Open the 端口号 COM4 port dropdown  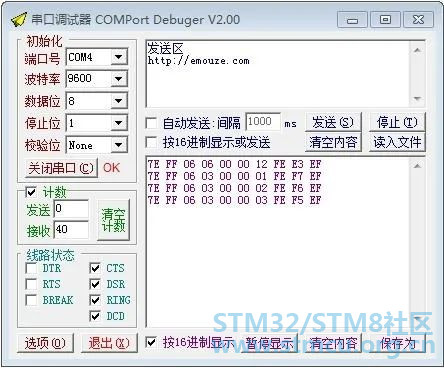point(118,57)
